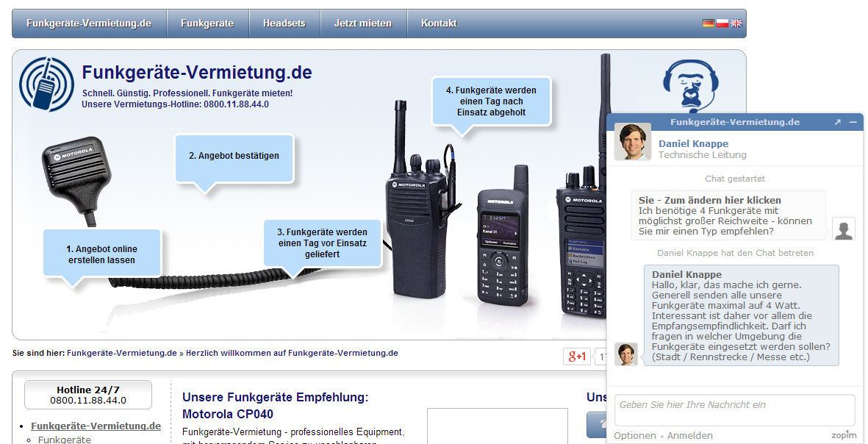
Task: Click Anmelden link in chat footer
Action: pyautogui.click(x=689, y=436)
